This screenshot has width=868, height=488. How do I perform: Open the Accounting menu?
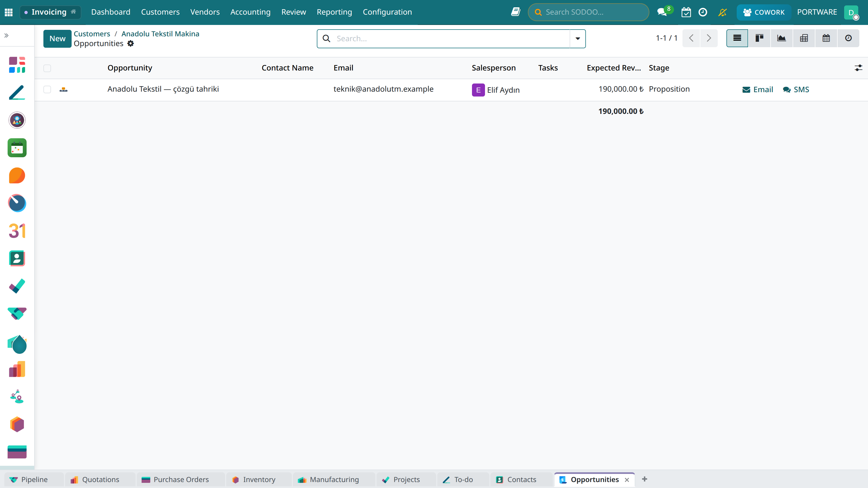click(250, 12)
